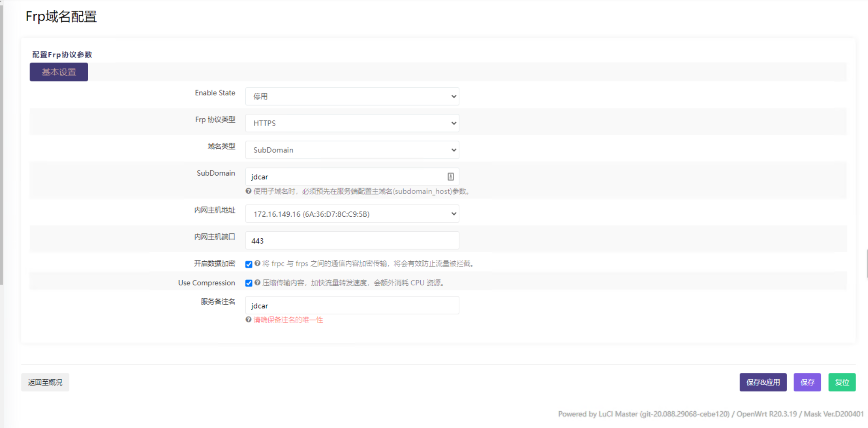Image resolution: width=868 pixels, height=428 pixels.
Task: Switch to the 基本设置 tab
Action: 59,72
